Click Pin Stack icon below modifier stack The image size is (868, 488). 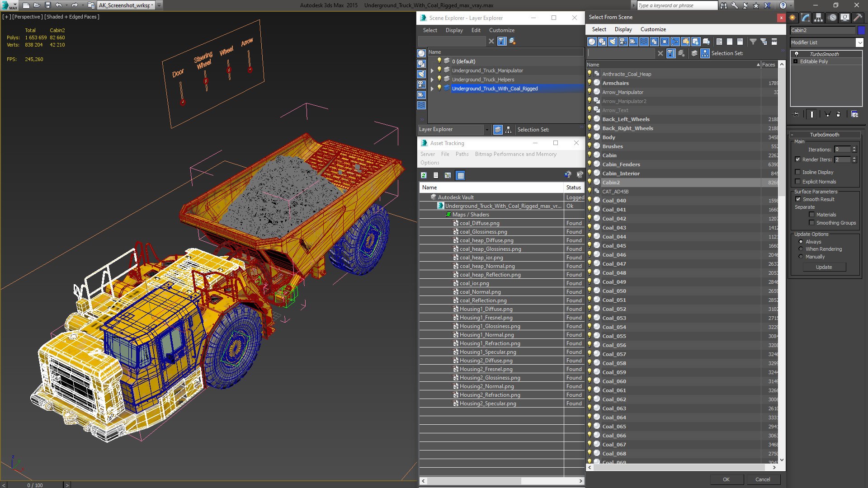click(796, 114)
